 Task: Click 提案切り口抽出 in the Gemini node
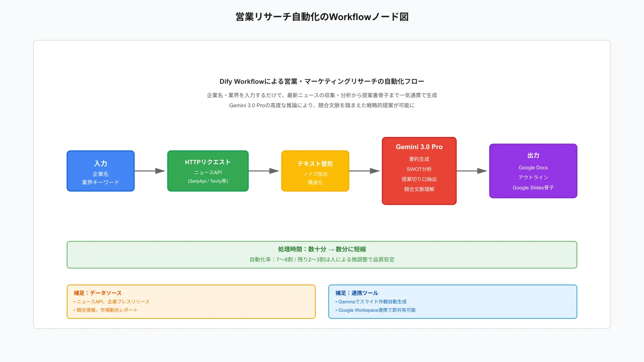(419, 179)
